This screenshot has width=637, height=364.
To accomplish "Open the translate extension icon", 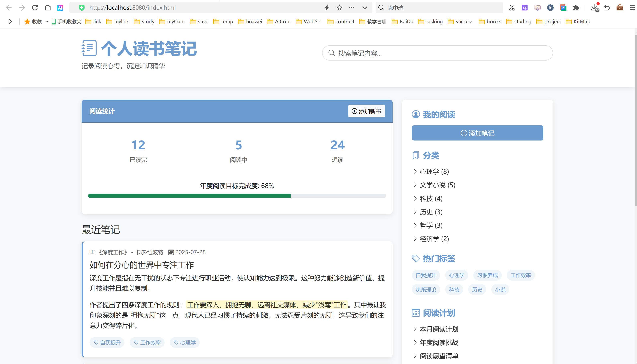I will pyautogui.click(x=525, y=7).
